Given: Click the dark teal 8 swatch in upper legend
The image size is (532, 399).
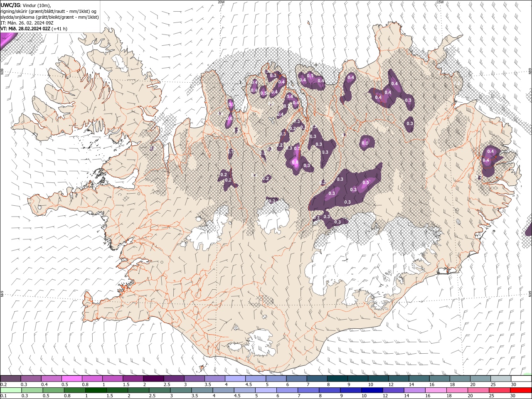Looking at the screenshot, I should pyautogui.click(x=337, y=379).
